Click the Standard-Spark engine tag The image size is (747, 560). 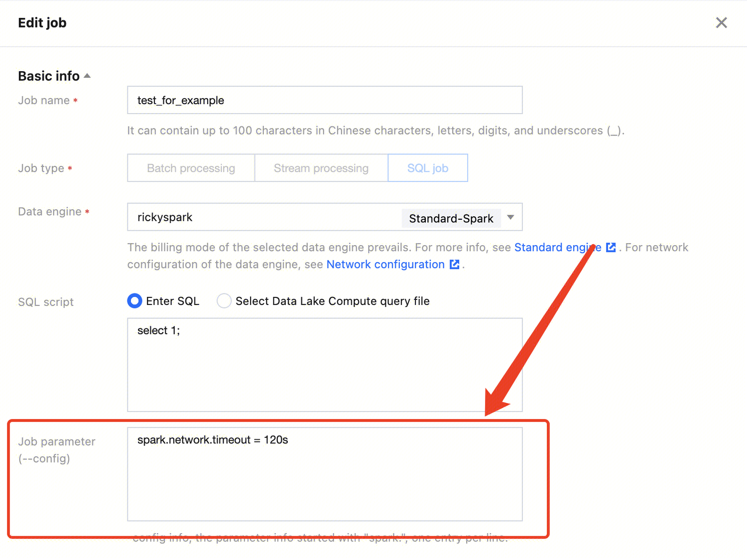(451, 218)
